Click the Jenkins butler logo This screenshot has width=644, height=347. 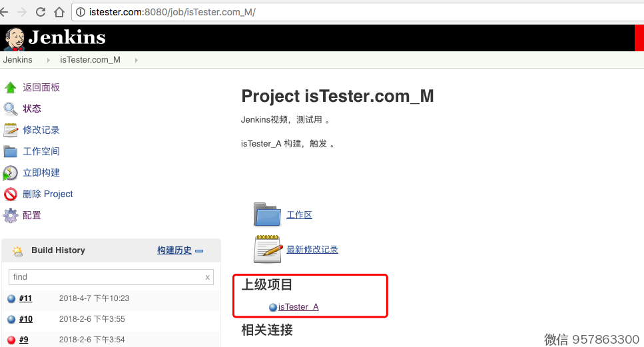click(13, 39)
